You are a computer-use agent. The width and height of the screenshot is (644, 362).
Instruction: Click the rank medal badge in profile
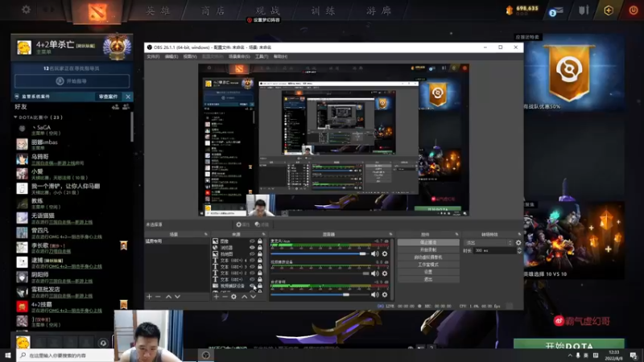pos(117,47)
